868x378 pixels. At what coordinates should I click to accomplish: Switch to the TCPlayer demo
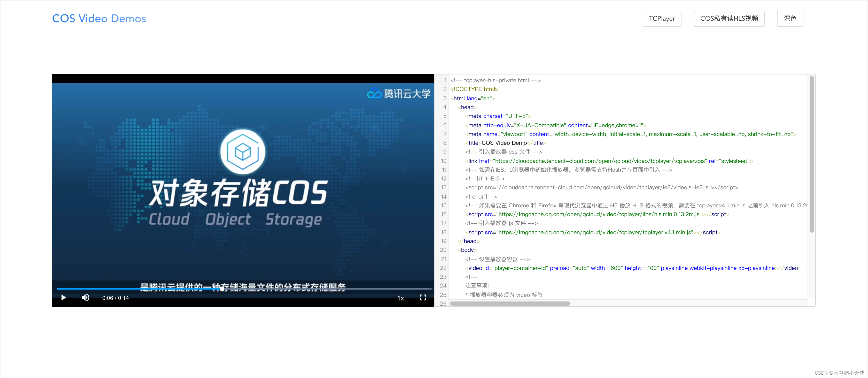coord(661,19)
